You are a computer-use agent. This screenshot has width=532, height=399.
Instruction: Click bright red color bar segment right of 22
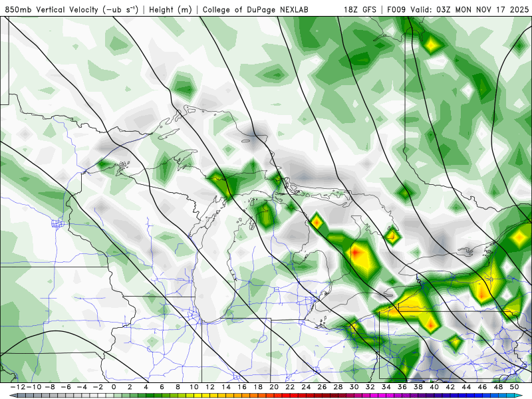tap(294, 396)
